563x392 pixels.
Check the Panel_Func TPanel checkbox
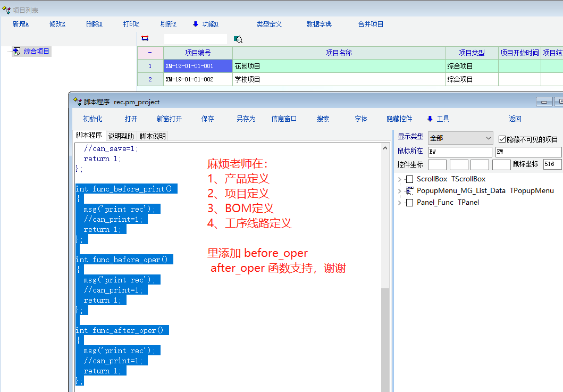coord(409,203)
